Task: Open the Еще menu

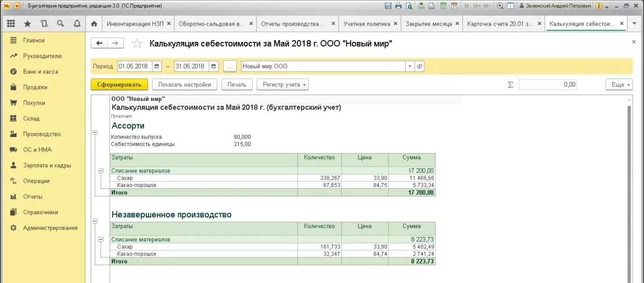Action: [x=619, y=84]
